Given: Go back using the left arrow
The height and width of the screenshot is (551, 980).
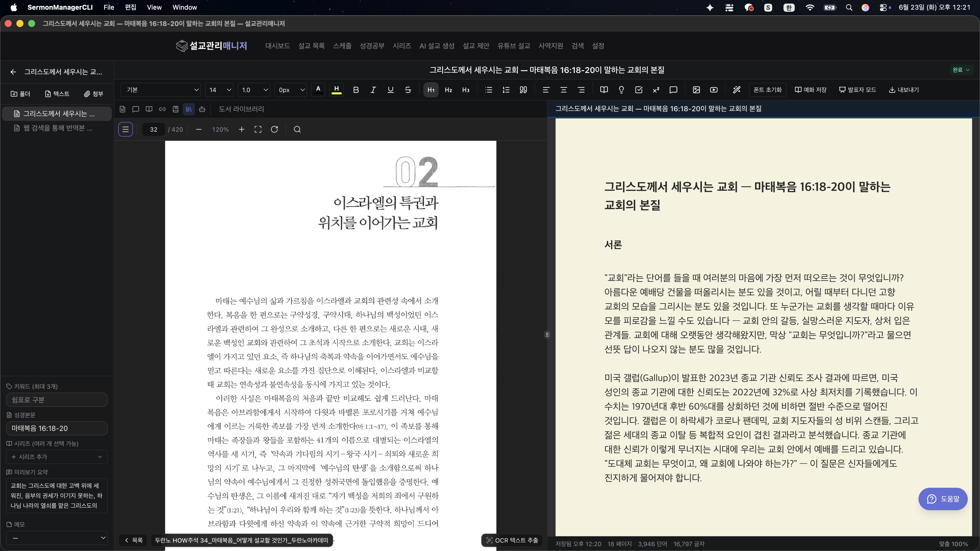Looking at the screenshot, I should (13, 72).
